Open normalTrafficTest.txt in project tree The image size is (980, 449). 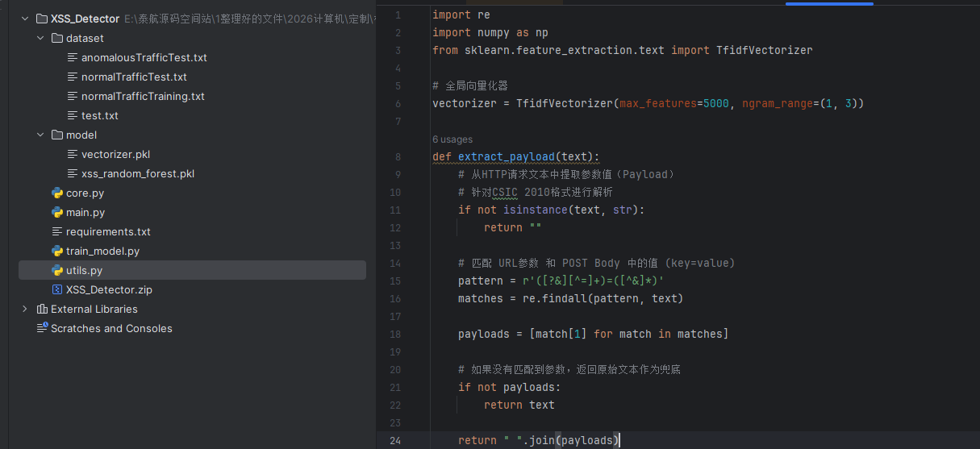134,77
